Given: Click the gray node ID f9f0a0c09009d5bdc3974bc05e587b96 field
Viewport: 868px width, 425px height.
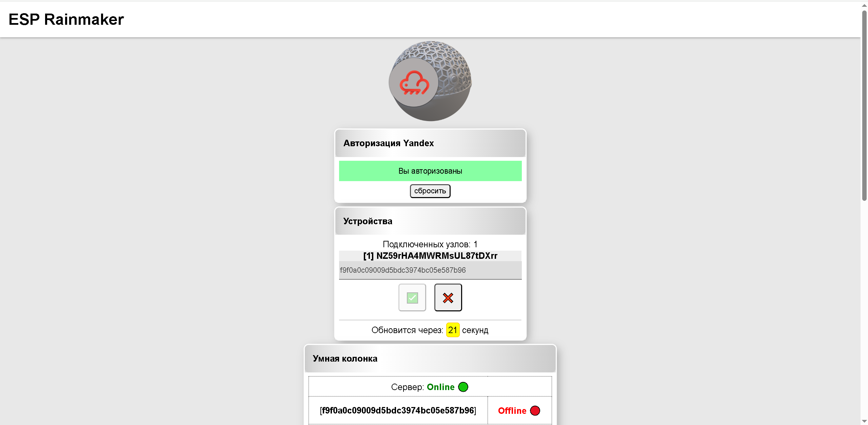Looking at the screenshot, I should tap(430, 270).
